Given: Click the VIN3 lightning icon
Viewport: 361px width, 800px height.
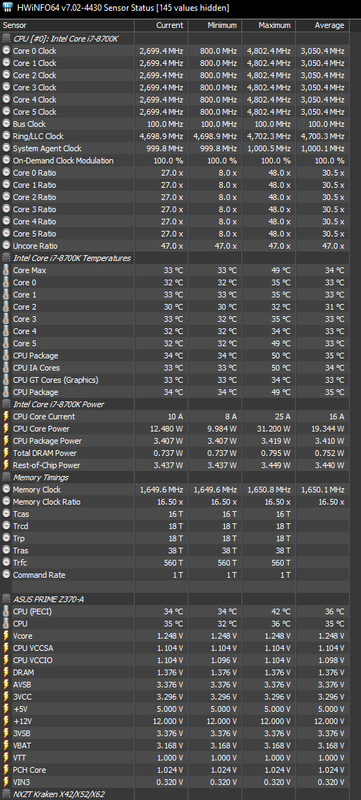Looking at the screenshot, I should (x=6, y=782).
